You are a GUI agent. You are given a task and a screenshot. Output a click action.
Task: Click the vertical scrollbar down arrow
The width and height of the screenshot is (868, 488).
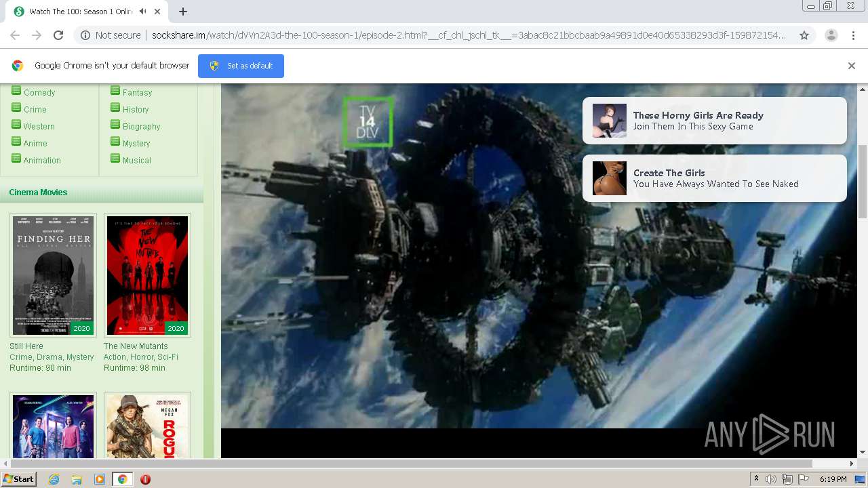[x=863, y=453]
